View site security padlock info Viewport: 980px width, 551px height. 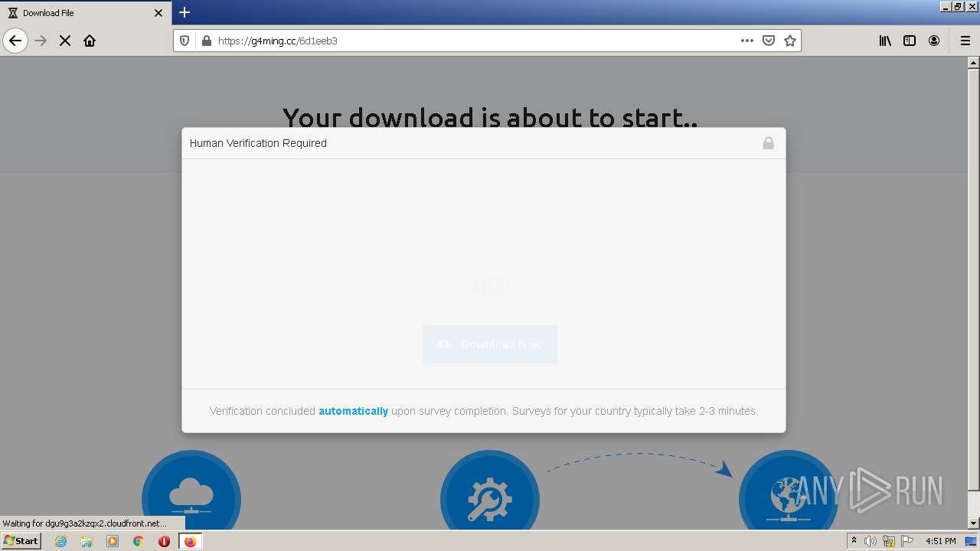[x=205, y=41]
